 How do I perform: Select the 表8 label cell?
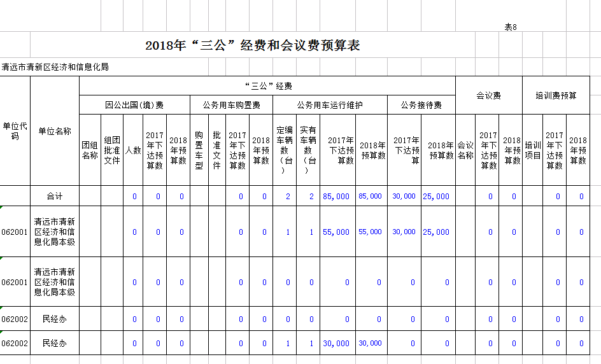tap(510, 27)
